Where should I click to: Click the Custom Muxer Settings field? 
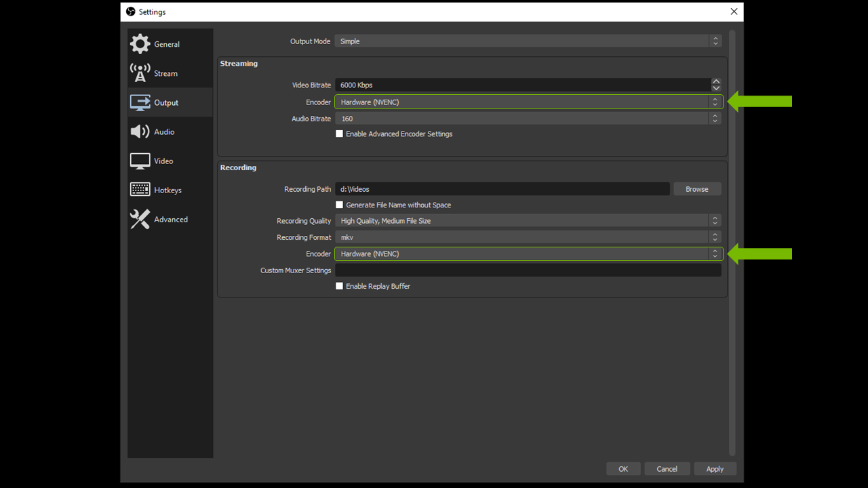click(528, 270)
